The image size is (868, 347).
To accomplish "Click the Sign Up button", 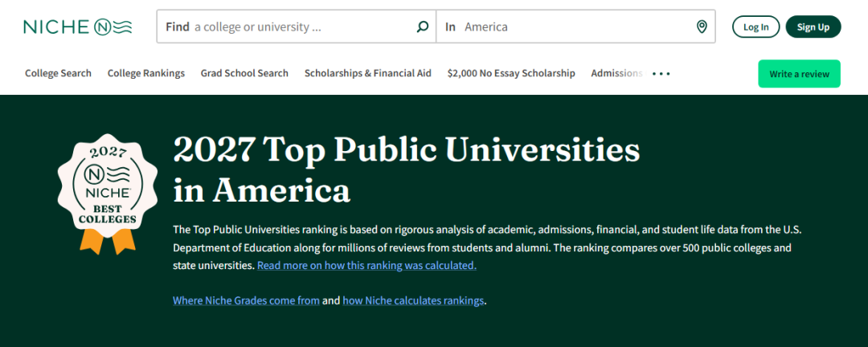I will 813,27.
